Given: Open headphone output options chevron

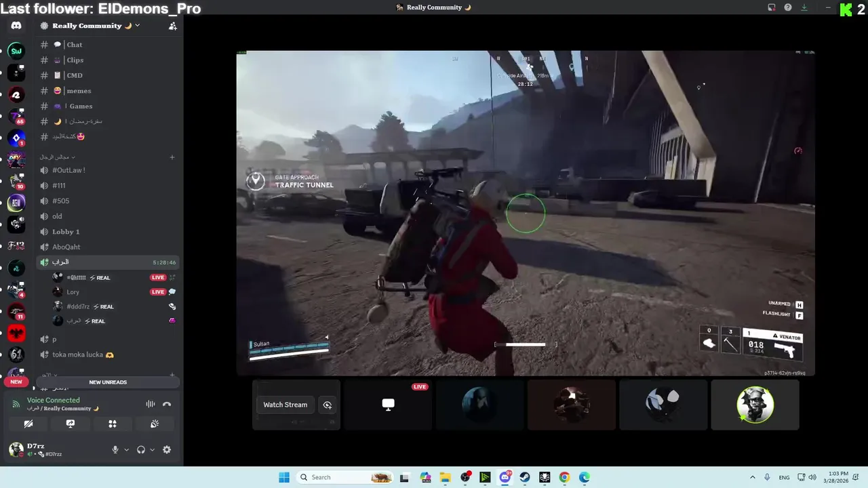Looking at the screenshot, I should pos(152,449).
